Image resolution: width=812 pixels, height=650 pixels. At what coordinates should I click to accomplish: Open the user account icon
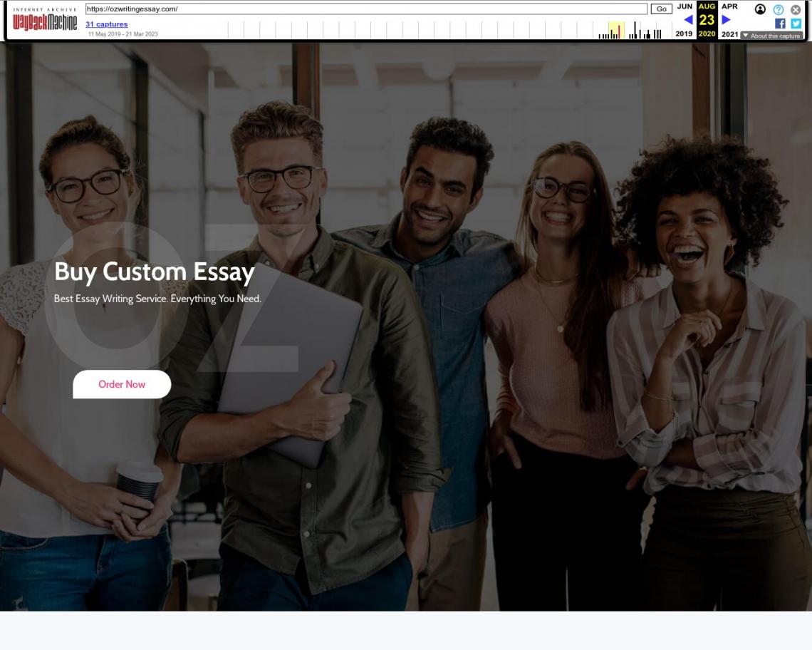(760, 9)
